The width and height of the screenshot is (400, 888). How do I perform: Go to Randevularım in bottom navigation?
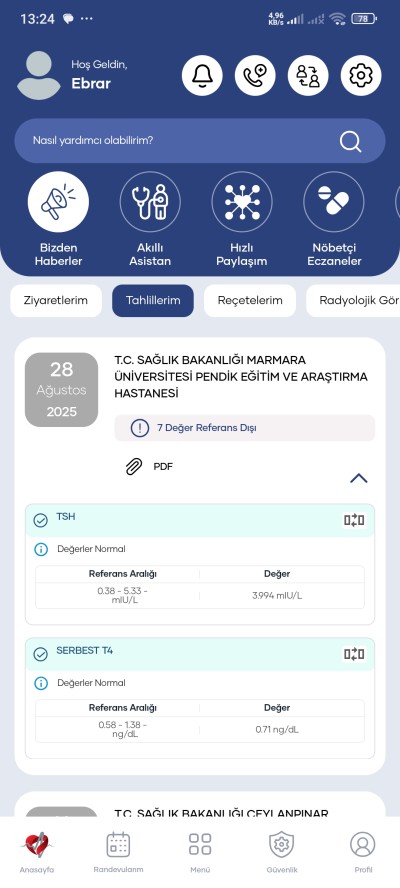click(118, 852)
